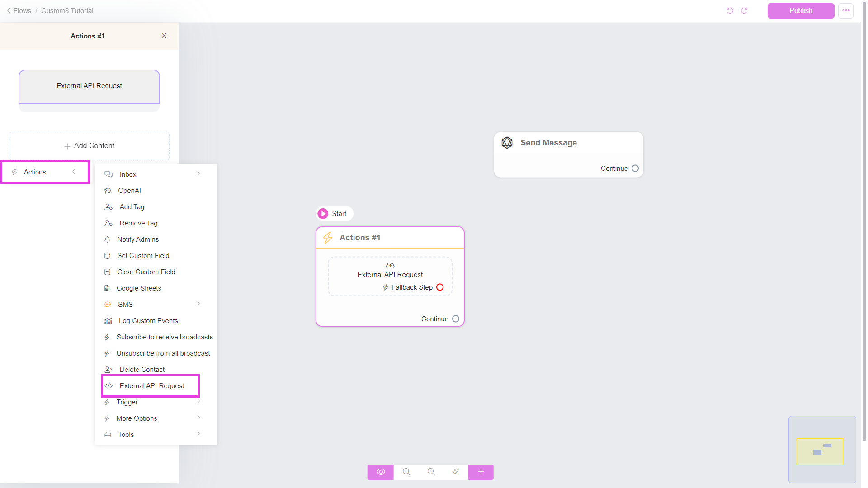The width and height of the screenshot is (868, 488).
Task: Select External API Request menu entry
Action: (x=151, y=386)
